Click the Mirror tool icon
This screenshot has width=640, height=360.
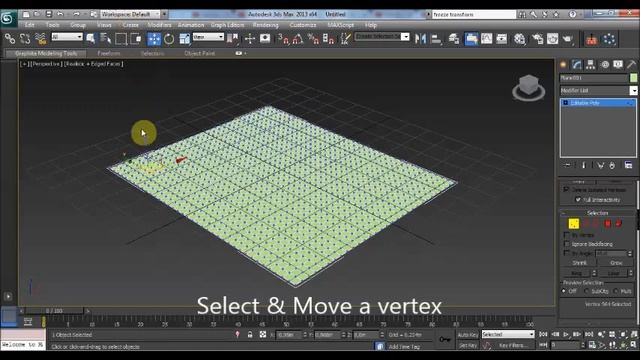420,39
